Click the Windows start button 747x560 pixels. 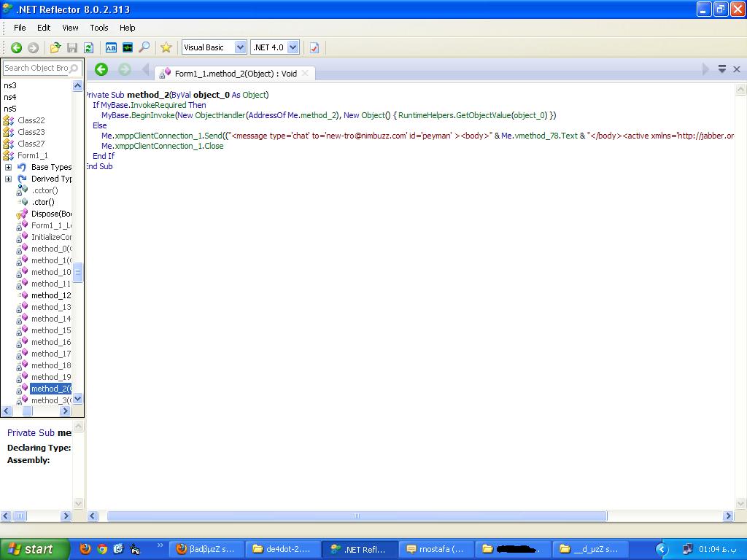click(x=34, y=549)
